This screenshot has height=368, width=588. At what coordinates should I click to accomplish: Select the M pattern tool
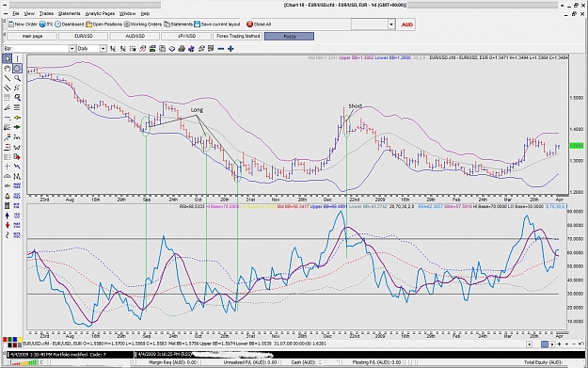[x=17, y=176]
